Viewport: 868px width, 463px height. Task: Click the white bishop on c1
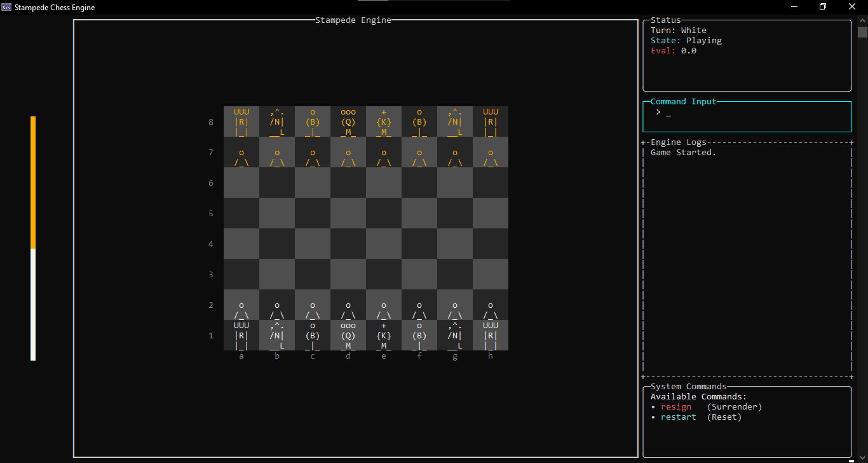click(x=312, y=335)
